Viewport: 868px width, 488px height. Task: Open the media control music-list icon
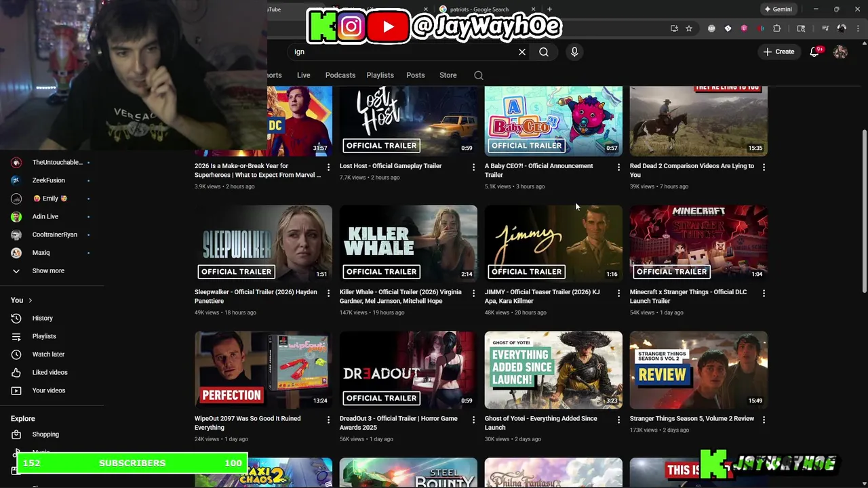tap(825, 28)
